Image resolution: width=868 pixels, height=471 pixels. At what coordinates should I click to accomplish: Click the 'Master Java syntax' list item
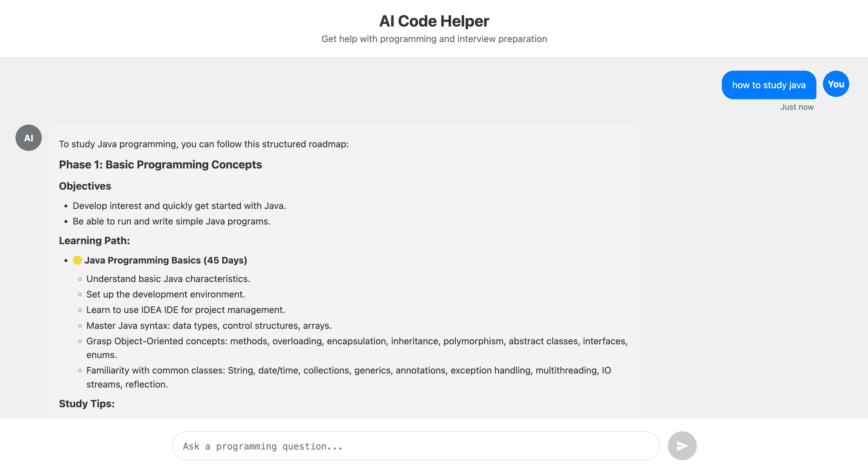[x=209, y=326]
